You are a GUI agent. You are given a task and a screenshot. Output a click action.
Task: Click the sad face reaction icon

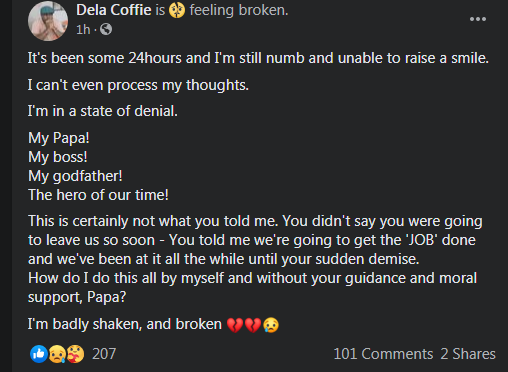pyautogui.click(x=57, y=354)
